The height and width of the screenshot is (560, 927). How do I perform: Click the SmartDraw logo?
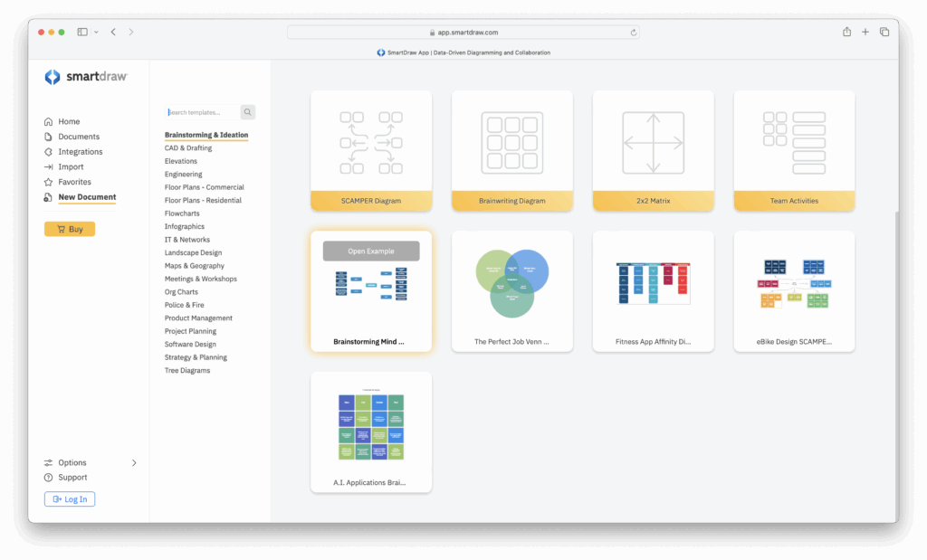click(x=86, y=77)
